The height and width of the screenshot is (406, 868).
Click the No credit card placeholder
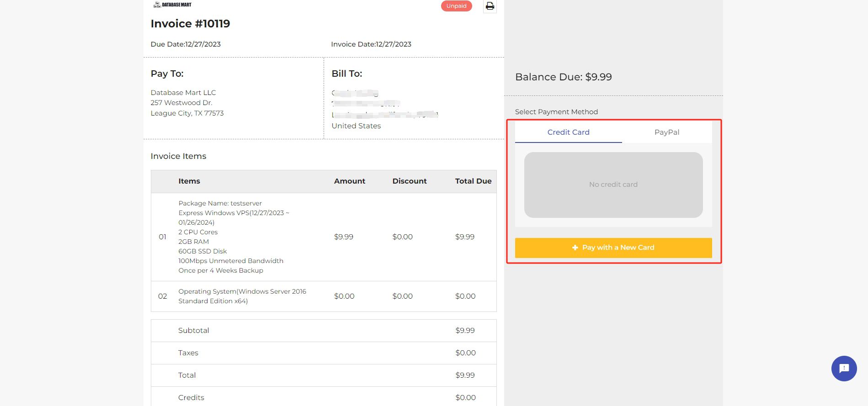point(613,185)
